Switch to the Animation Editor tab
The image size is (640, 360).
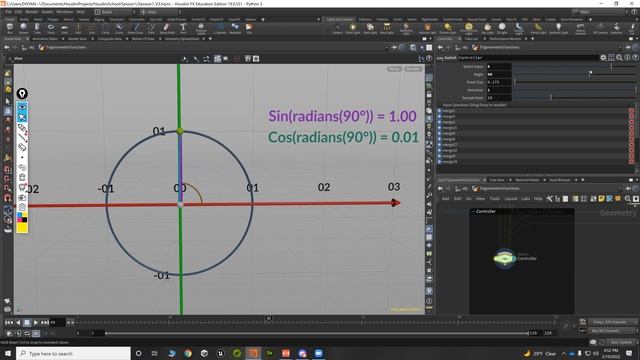click(45, 39)
